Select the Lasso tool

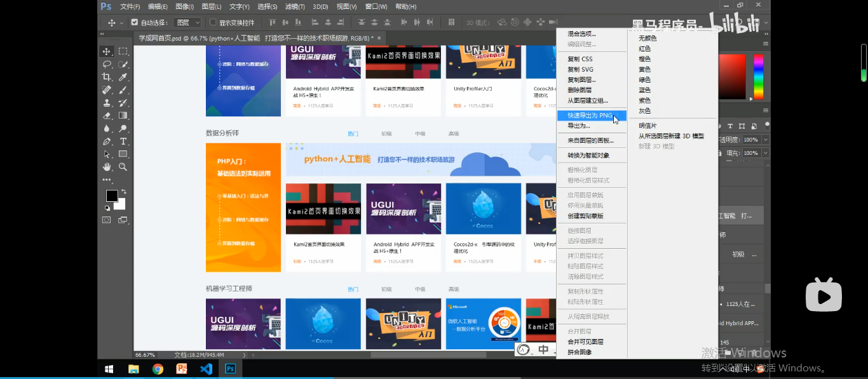tap(107, 64)
